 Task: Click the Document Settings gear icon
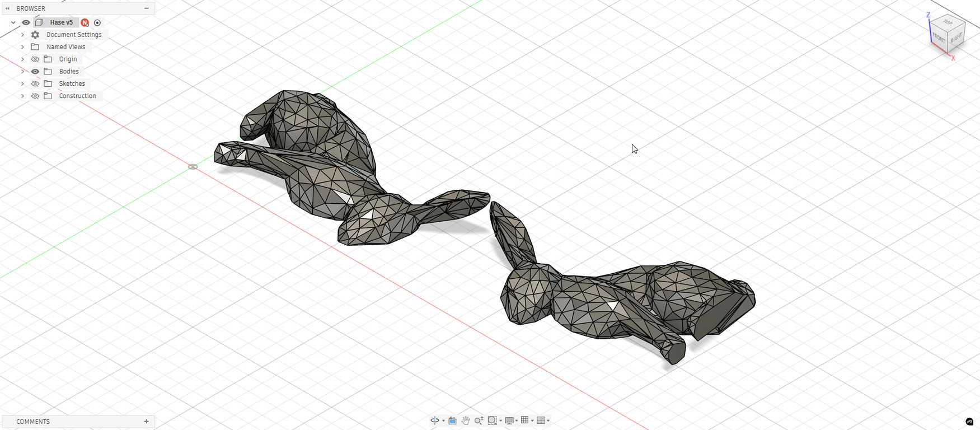[x=35, y=35]
